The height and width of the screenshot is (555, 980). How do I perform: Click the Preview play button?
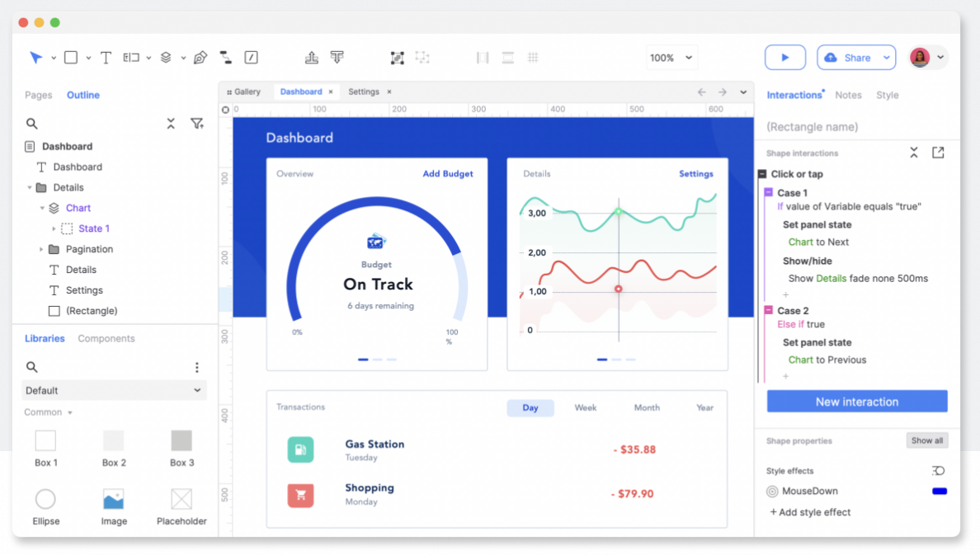coord(785,58)
